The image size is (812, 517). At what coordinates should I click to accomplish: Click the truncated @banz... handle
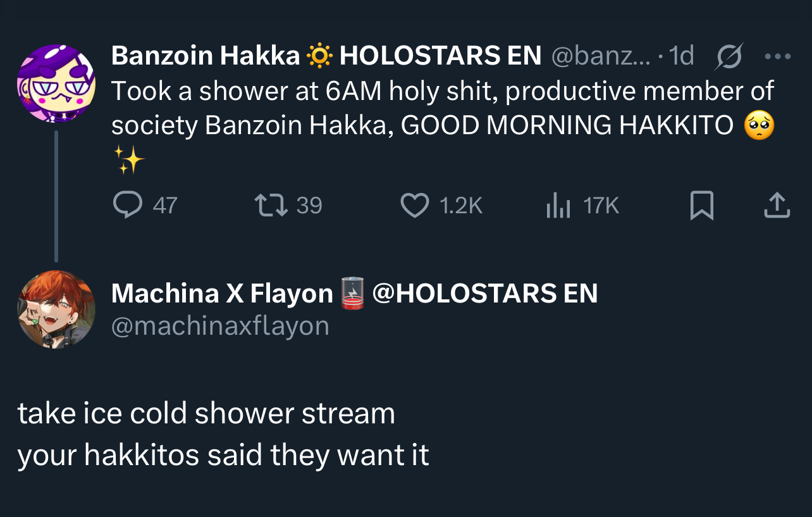(x=601, y=56)
